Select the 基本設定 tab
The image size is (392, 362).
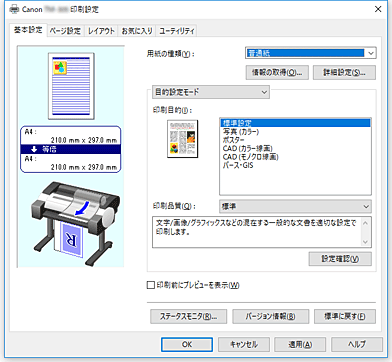28,30
